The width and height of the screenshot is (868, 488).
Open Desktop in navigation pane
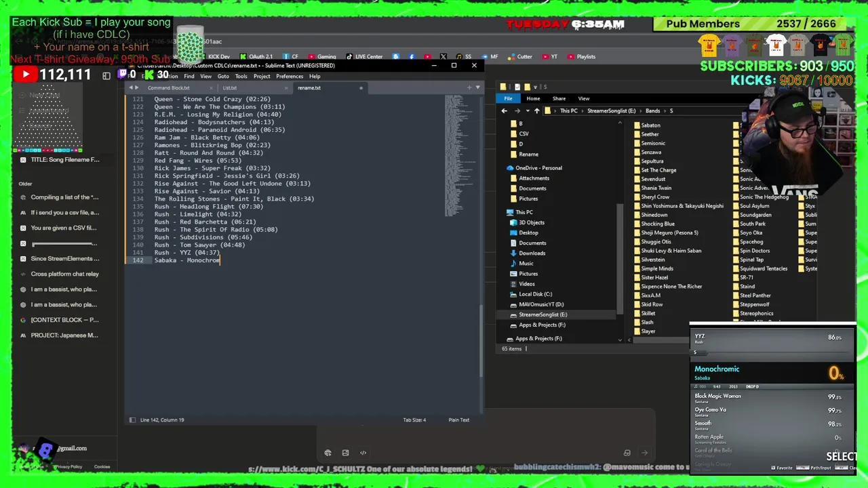coord(528,232)
